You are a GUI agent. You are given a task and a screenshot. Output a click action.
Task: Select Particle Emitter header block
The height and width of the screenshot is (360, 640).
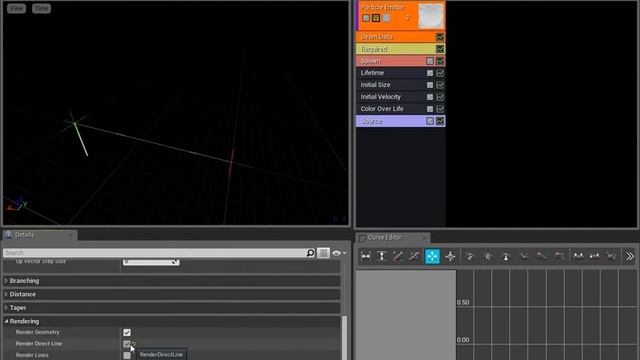(x=400, y=16)
